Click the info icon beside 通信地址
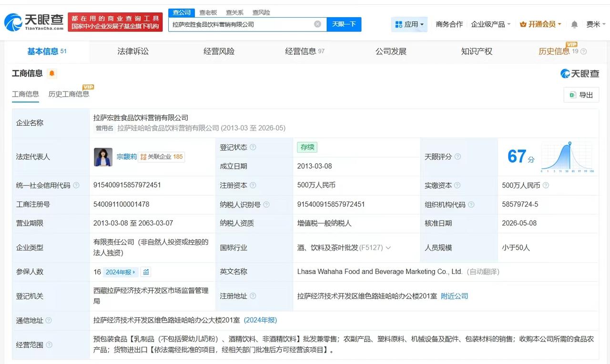This screenshot has width=610, height=364. pyautogui.click(x=49, y=321)
